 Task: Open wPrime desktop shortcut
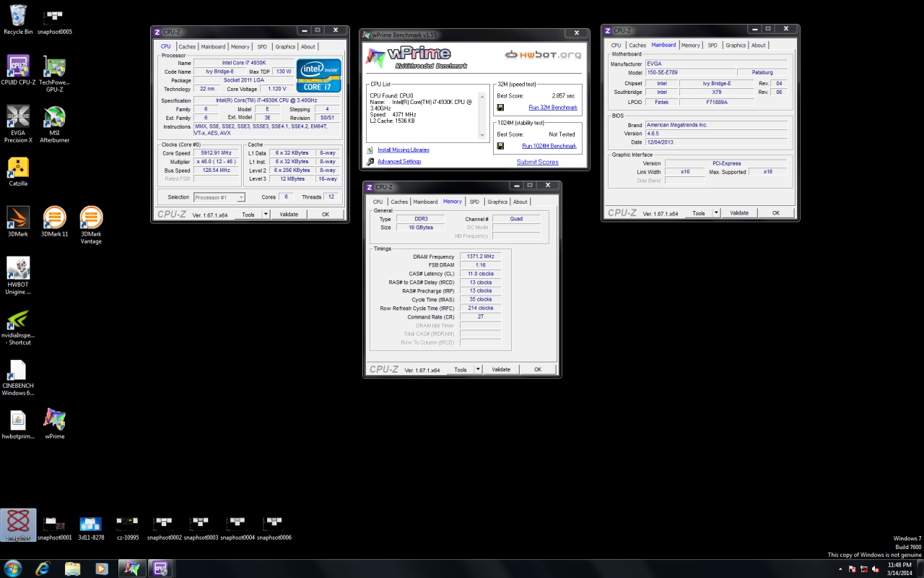(54, 420)
